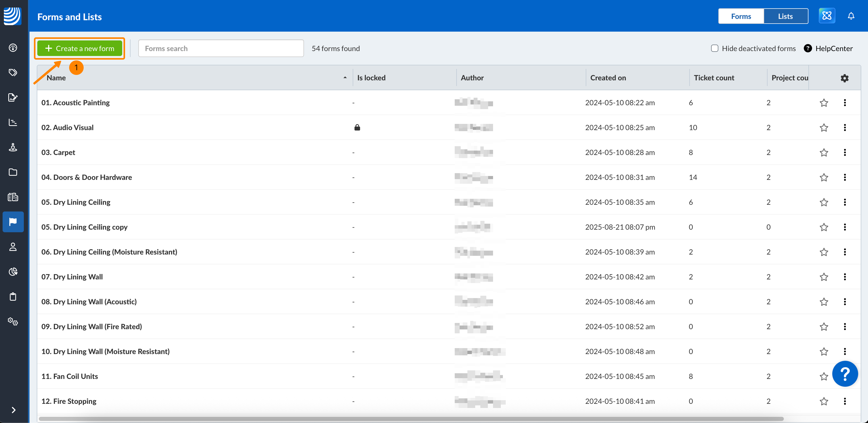Switch to the Lists tab
This screenshot has width=868, height=423.
point(785,16)
